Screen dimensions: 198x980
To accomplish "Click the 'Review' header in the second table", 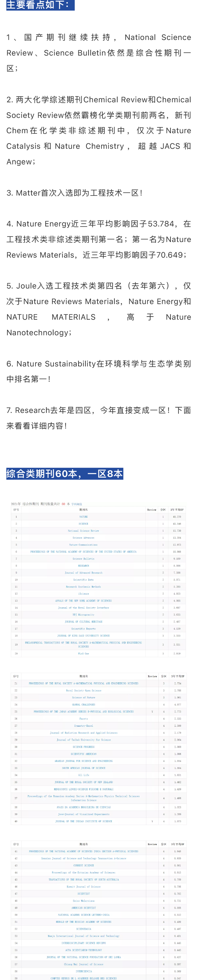I will pos(152,676).
